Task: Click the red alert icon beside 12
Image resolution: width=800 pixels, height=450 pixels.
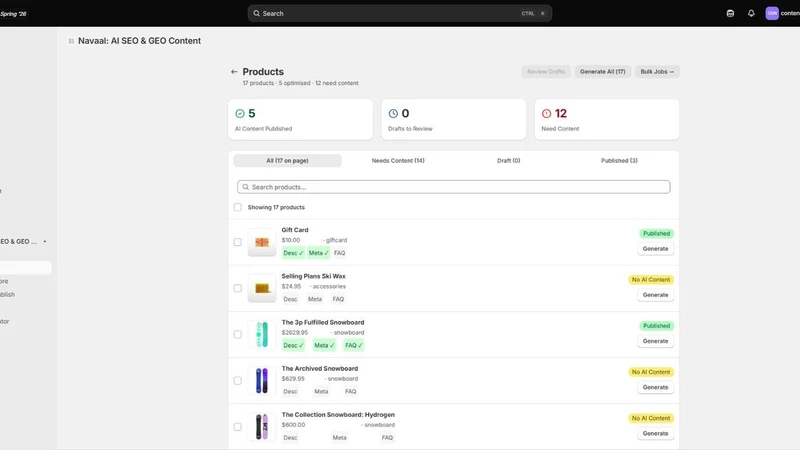Action: 546,113
